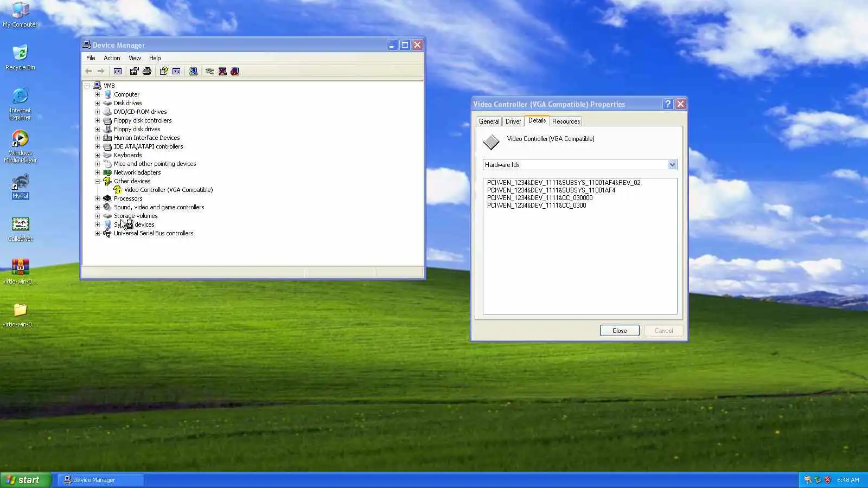This screenshot has height=488, width=868.
Task: Click the Disable toolbar icon with red circle
Action: click(x=235, y=71)
